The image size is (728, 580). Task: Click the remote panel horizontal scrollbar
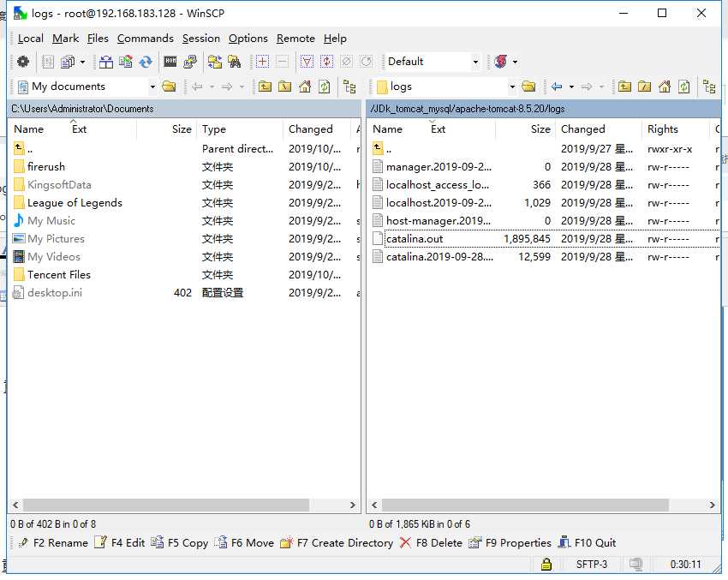click(x=525, y=505)
